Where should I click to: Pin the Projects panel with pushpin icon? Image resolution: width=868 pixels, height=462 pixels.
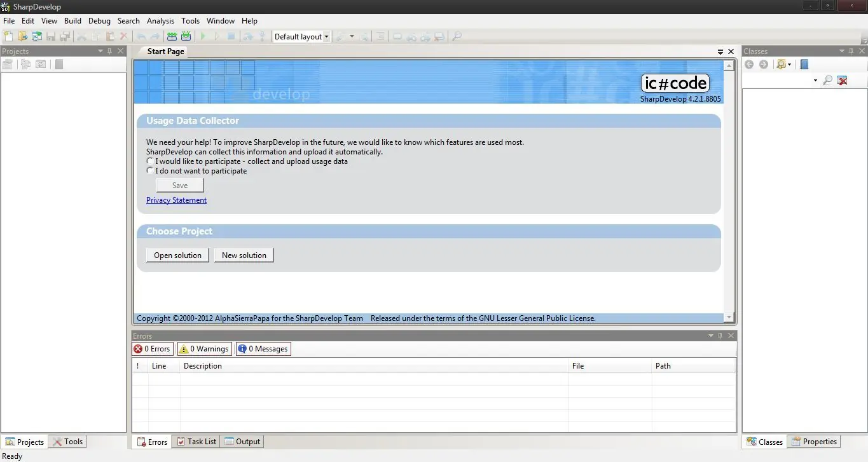(x=110, y=51)
